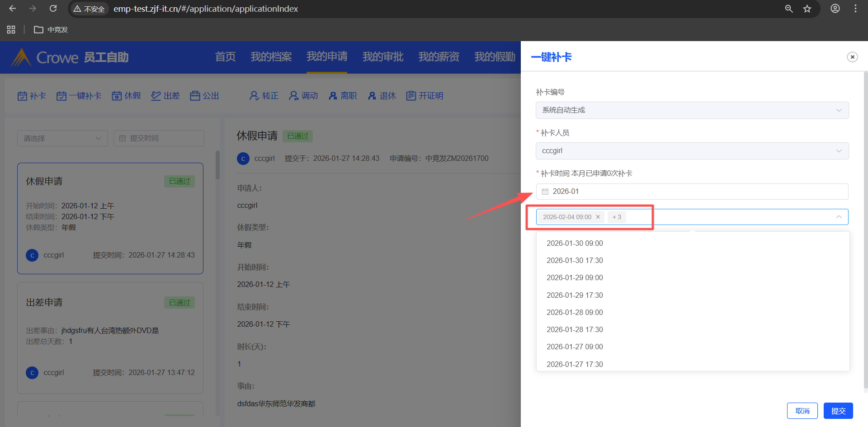Open the 中竞发 bookmarks folder
This screenshot has width=868, height=427.
51,29
